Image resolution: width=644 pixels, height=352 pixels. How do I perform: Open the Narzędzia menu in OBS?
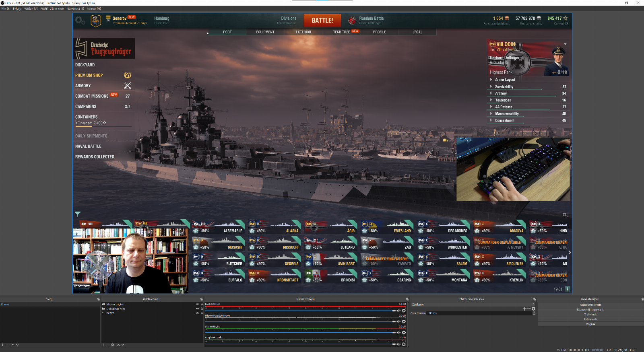pos(75,8)
